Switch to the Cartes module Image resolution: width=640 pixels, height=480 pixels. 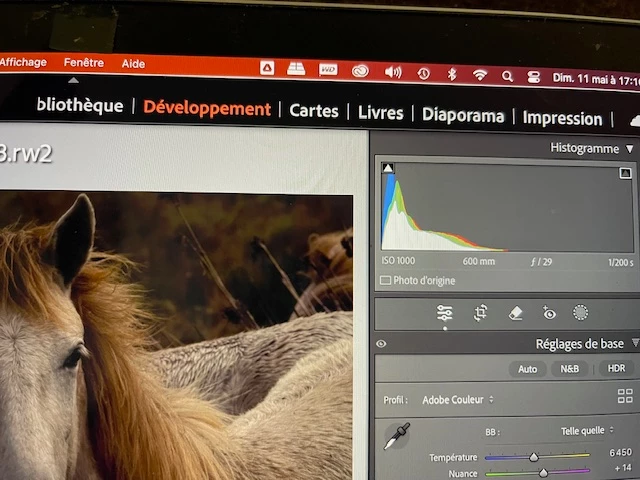tap(314, 111)
